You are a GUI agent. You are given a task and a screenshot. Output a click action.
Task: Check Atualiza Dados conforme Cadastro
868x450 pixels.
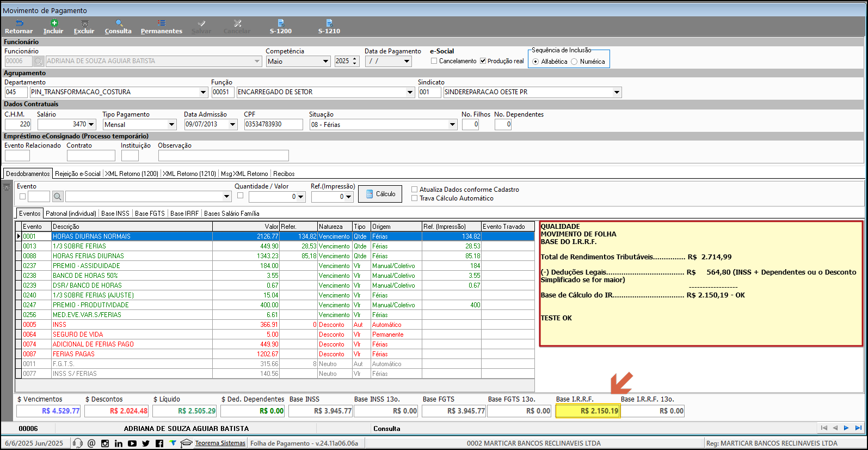pyautogui.click(x=415, y=190)
